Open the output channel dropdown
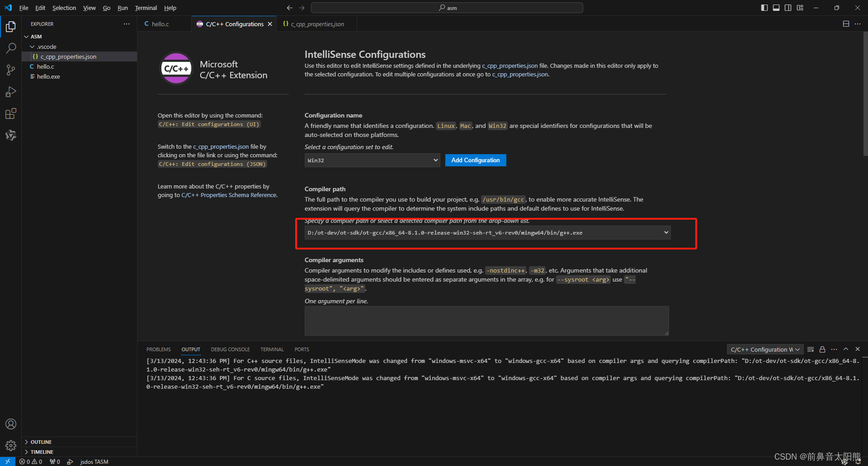The image size is (868, 466). 765,349
